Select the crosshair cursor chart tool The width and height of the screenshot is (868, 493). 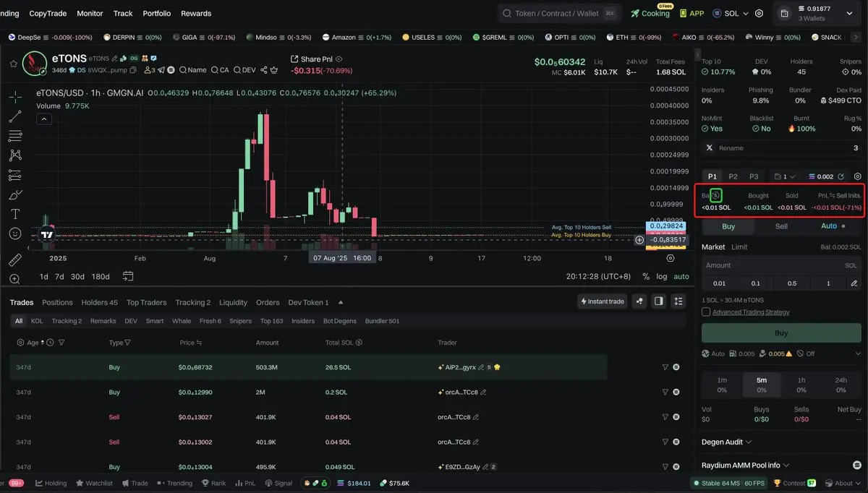(15, 97)
